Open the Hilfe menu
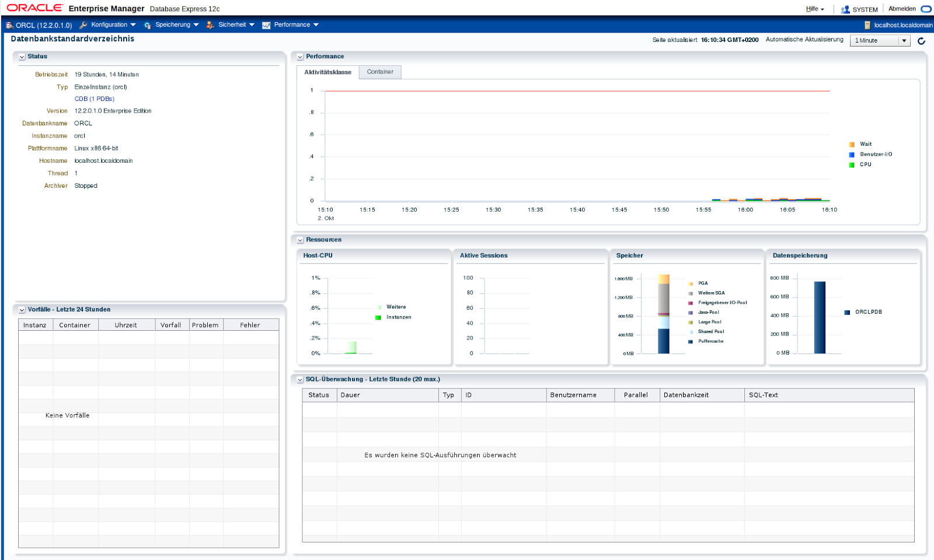The image size is (934, 560). [x=811, y=9]
